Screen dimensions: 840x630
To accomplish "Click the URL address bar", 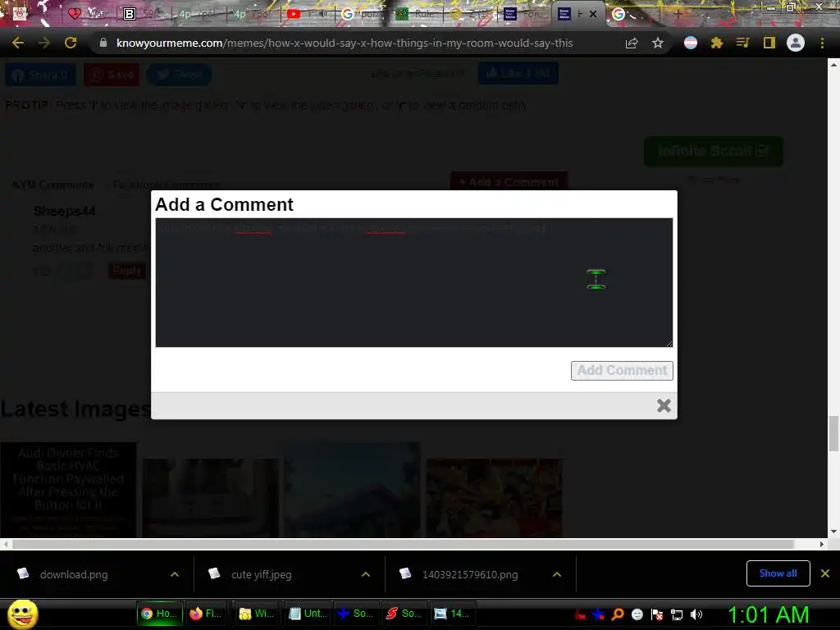I will point(345,43).
